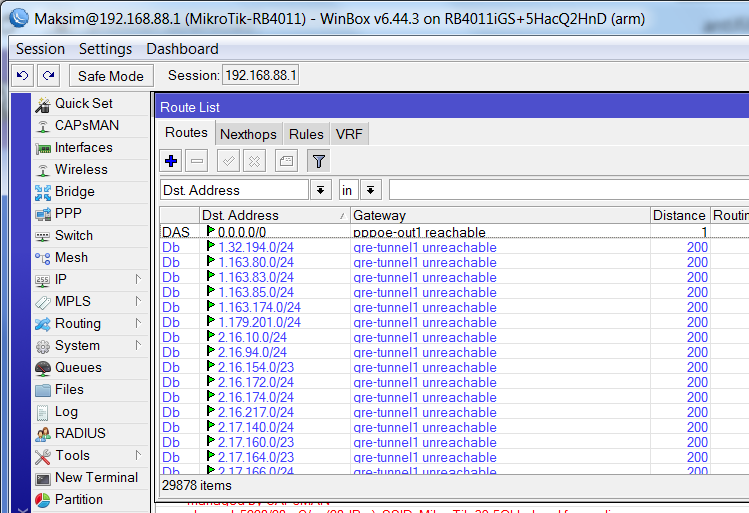Add a new route with plus button
This screenshot has width=749, height=513.
tap(171, 161)
